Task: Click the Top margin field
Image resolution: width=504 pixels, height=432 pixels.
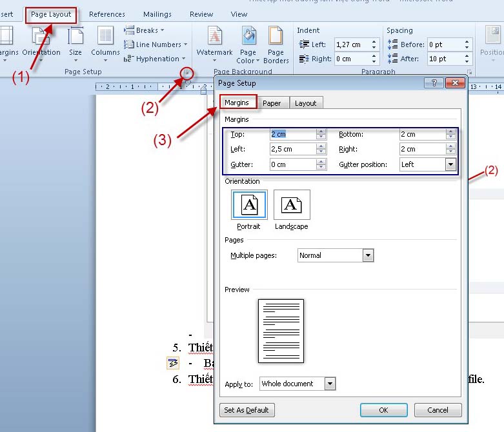Action: 293,134
